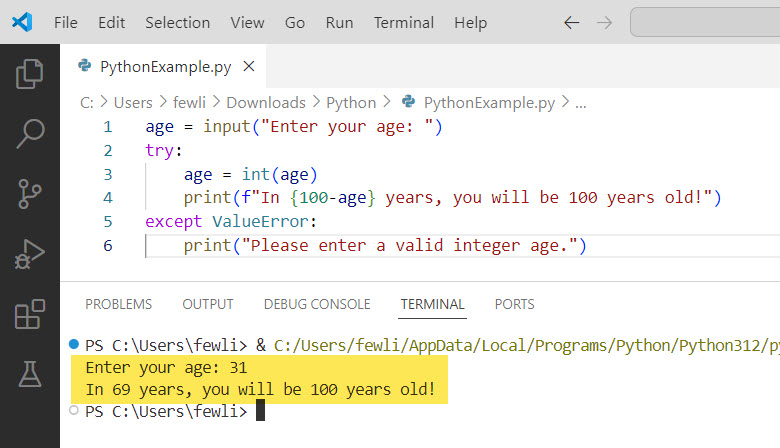Expand the Users breadcrumb segment

tap(133, 102)
